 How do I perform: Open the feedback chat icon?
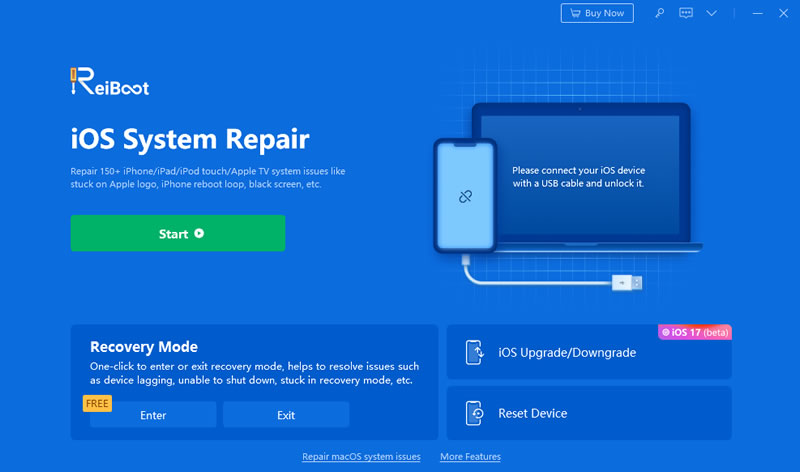point(686,13)
